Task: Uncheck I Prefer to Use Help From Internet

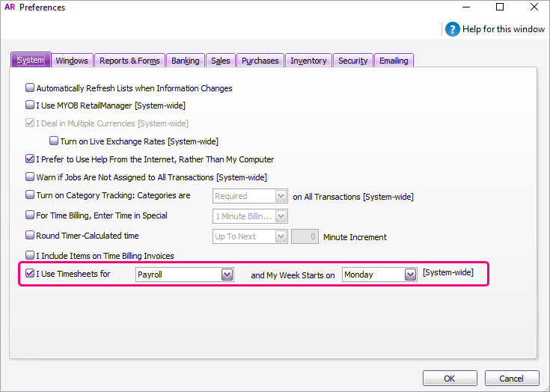Action: pyautogui.click(x=31, y=159)
